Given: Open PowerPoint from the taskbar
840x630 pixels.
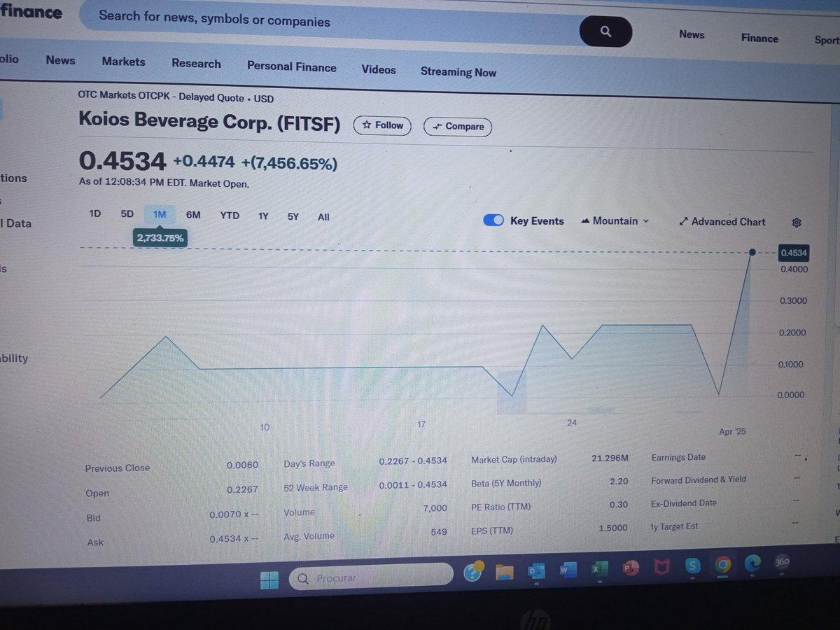Looking at the screenshot, I should coord(631,569).
